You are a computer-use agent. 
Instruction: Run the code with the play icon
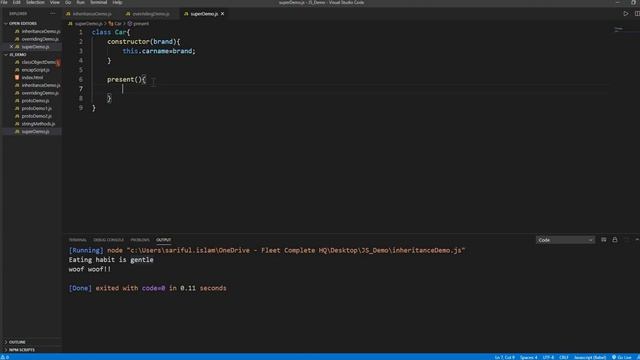(x=626, y=13)
